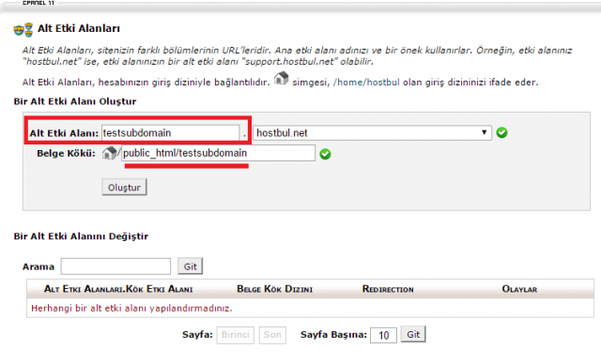Click the Belge Kökü document root input
The image size is (601, 364).
click(218, 153)
